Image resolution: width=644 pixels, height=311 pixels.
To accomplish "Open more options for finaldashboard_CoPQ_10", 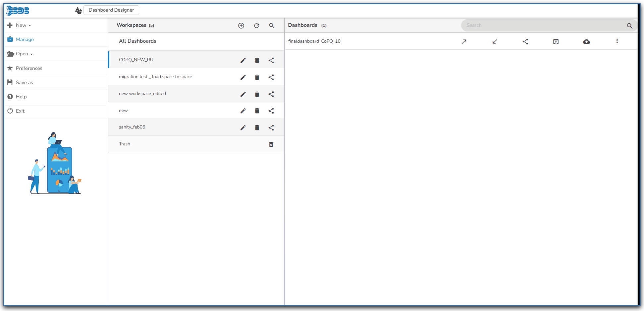I will (617, 41).
